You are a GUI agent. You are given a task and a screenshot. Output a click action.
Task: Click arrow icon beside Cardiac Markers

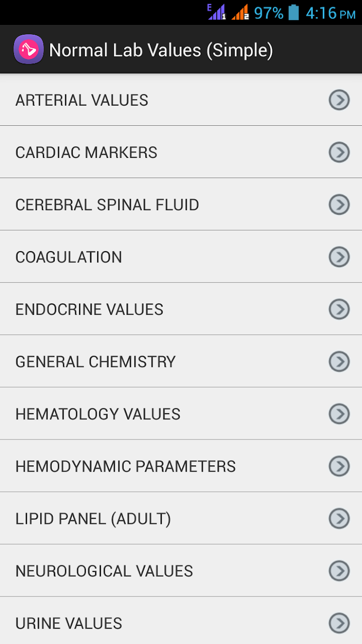(x=339, y=152)
